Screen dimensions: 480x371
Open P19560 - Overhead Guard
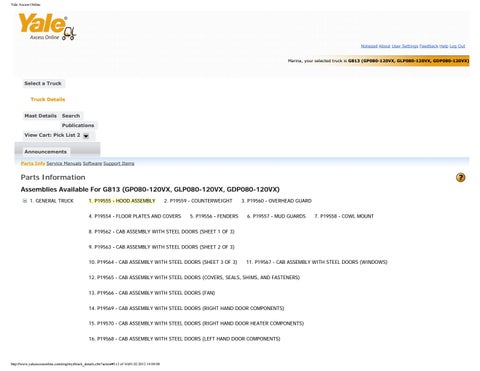(x=276, y=201)
